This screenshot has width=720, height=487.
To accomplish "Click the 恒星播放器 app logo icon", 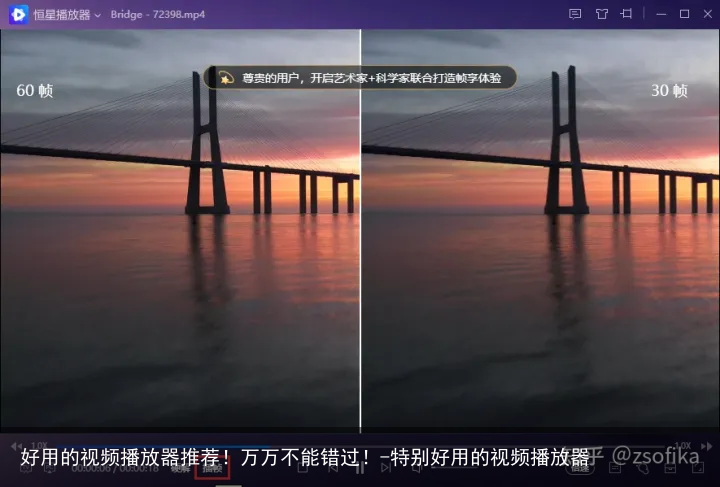I will pos(18,14).
